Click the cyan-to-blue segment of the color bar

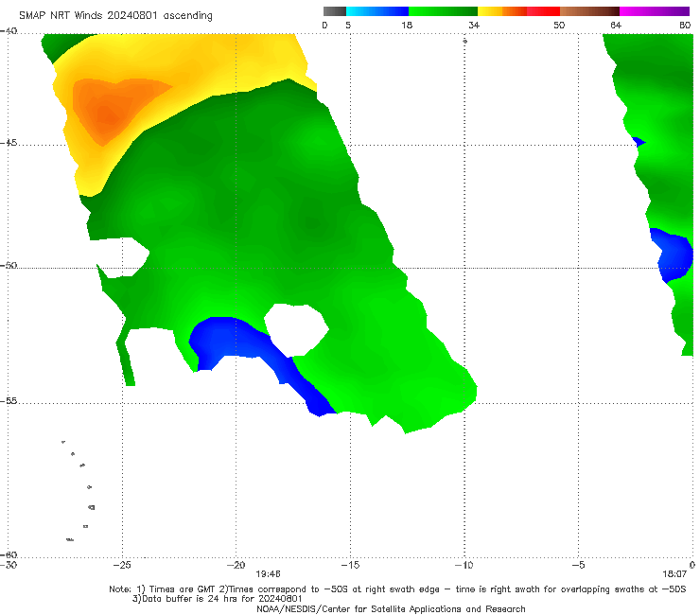click(377, 11)
